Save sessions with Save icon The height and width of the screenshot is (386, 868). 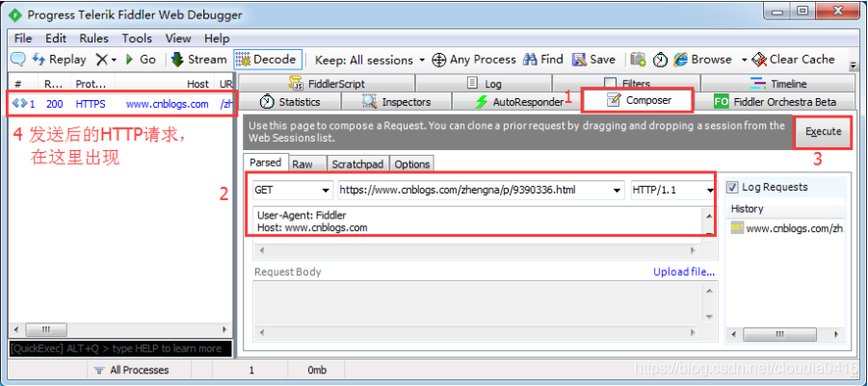(x=593, y=59)
